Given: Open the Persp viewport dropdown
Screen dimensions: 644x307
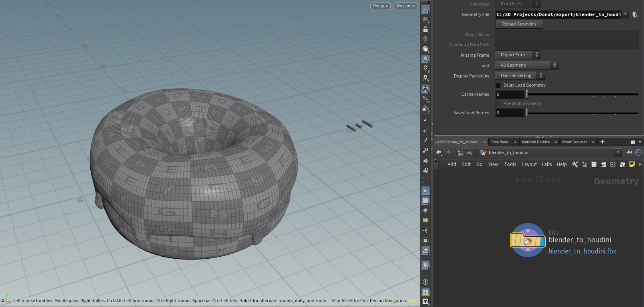Looking at the screenshot, I should tap(380, 6).
